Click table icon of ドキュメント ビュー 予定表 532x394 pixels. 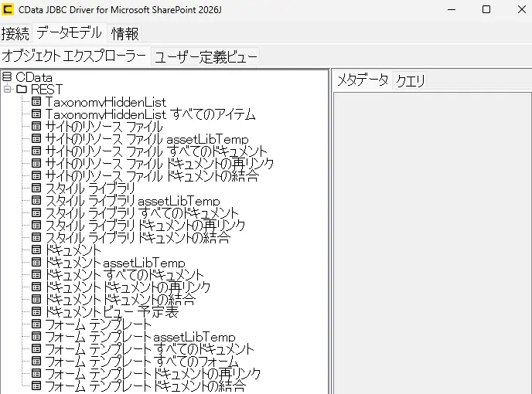point(36,311)
